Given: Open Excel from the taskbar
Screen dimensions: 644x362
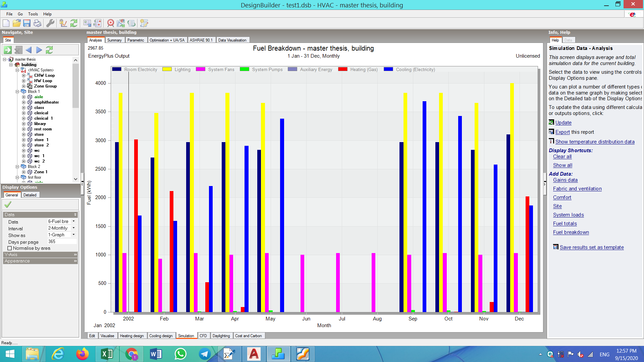Looking at the screenshot, I should (107, 354).
